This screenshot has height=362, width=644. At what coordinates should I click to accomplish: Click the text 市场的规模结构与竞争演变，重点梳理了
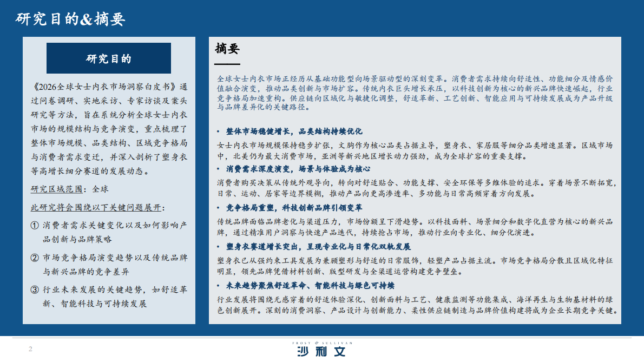[109, 129]
